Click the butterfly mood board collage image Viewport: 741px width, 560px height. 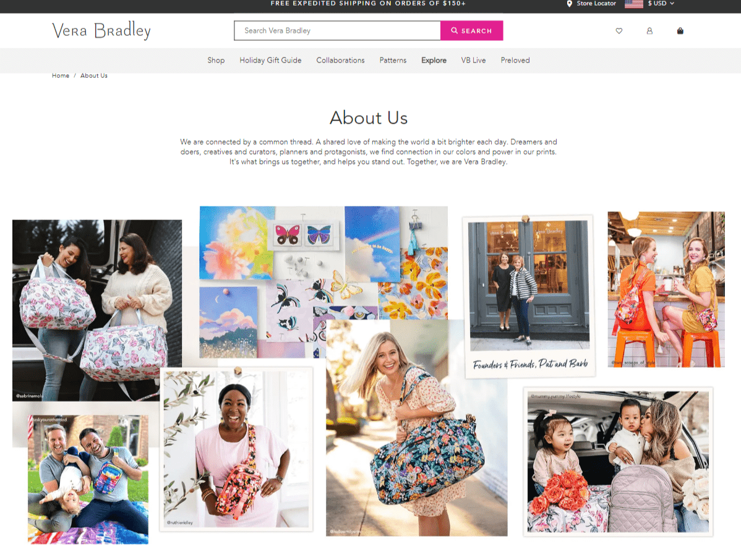[x=323, y=281]
